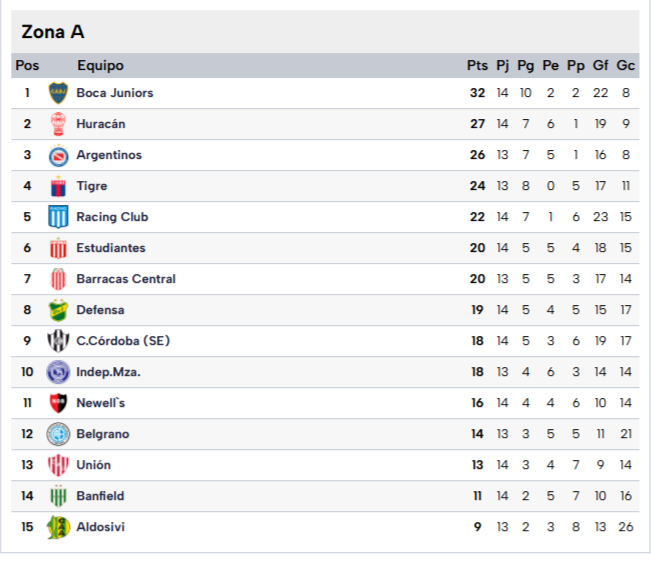The image size is (651, 562).
Task: Select the Indep.Mza. team name
Action: pyautogui.click(x=108, y=372)
